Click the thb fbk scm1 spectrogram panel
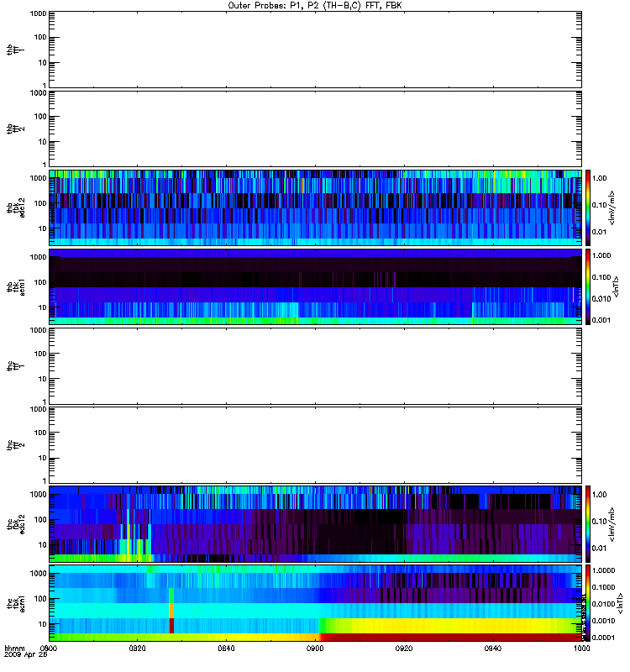630x672 pixels. [315, 286]
